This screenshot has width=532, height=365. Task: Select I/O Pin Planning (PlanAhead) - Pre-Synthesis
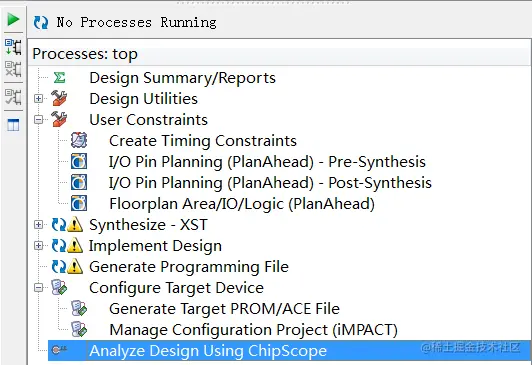click(x=267, y=162)
